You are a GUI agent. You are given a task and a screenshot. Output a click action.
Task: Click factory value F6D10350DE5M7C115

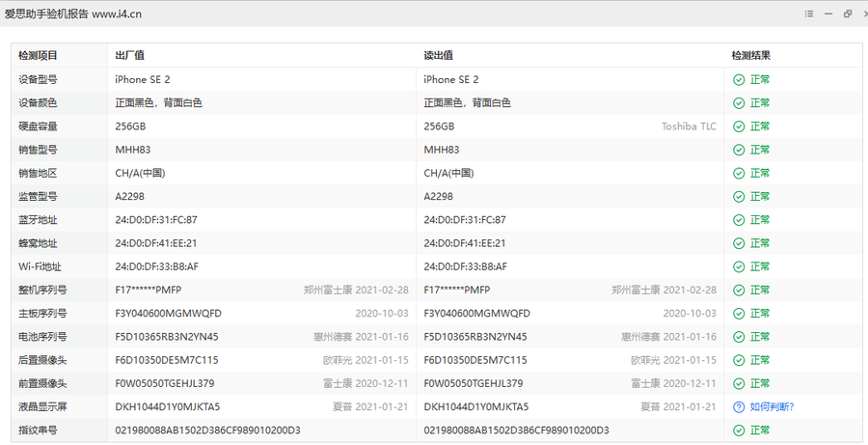167,360
